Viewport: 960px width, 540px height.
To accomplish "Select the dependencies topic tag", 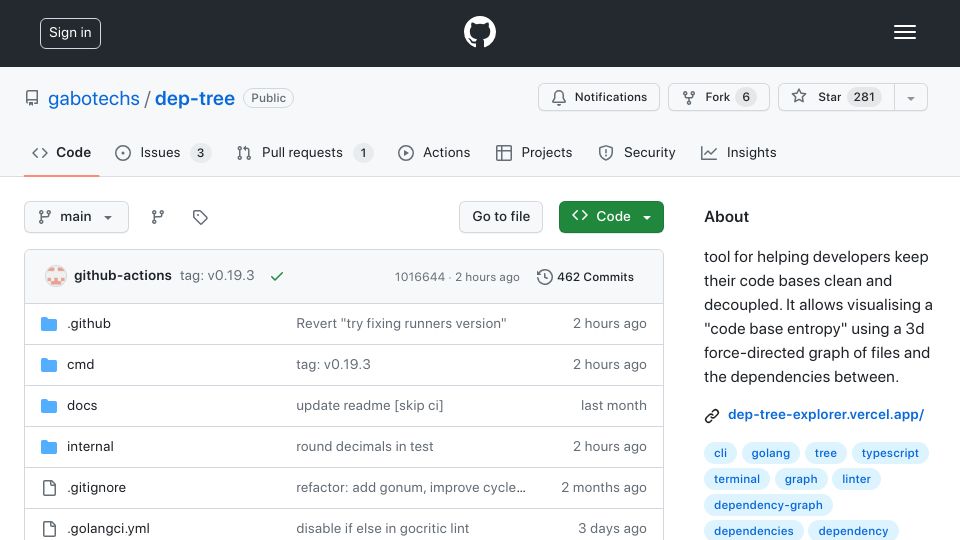I will [x=753, y=530].
